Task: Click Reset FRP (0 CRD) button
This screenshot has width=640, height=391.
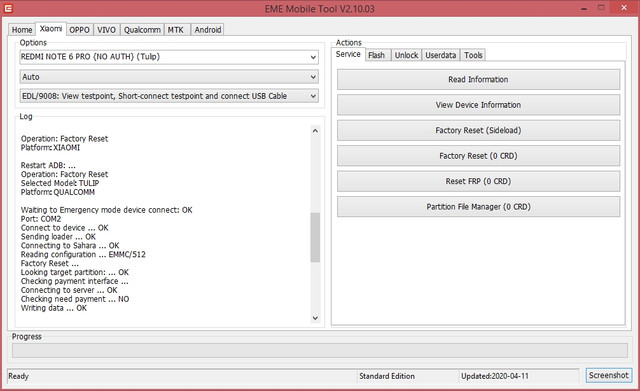Action: point(478,181)
